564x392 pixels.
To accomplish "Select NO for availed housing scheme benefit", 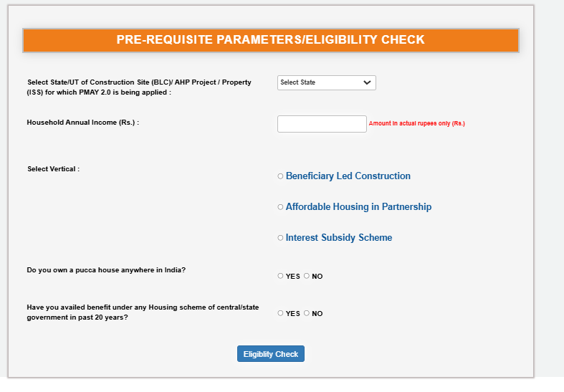I will (307, 313).
